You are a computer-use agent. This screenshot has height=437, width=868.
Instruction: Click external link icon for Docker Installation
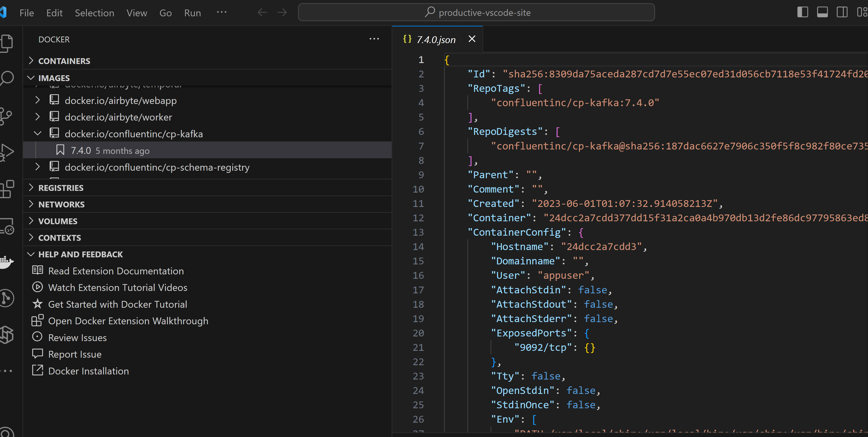pos(37,370)
